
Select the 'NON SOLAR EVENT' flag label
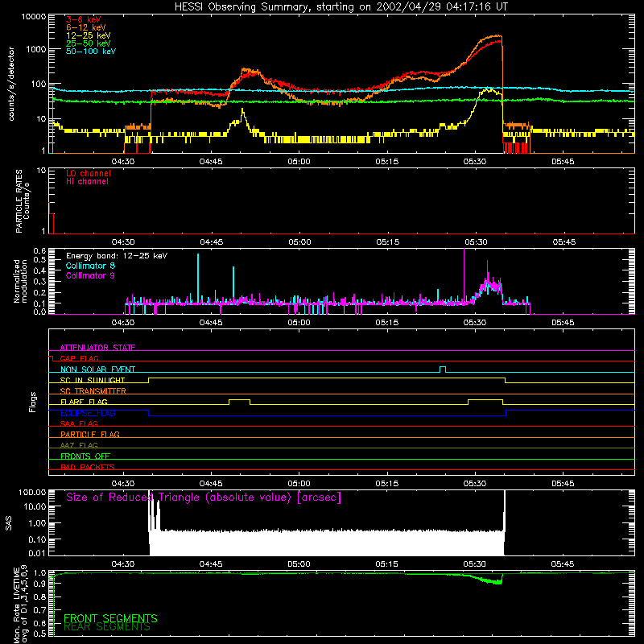97,369
